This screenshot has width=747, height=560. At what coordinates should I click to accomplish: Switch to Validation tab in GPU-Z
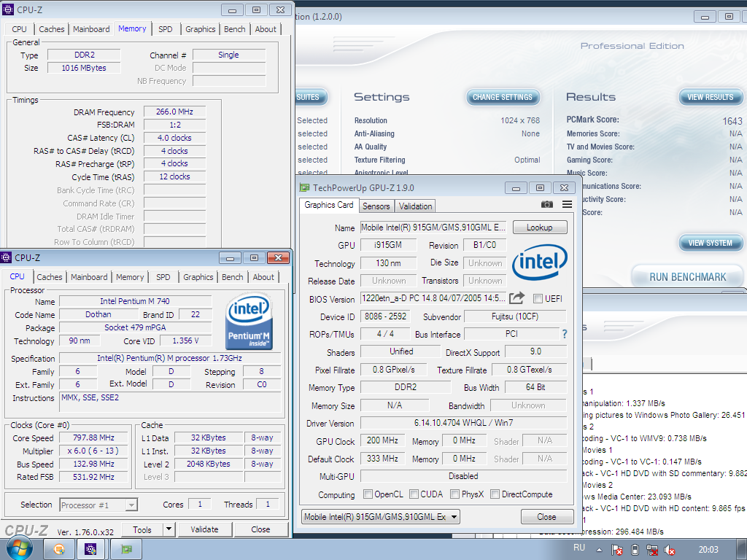click(415, 206)
